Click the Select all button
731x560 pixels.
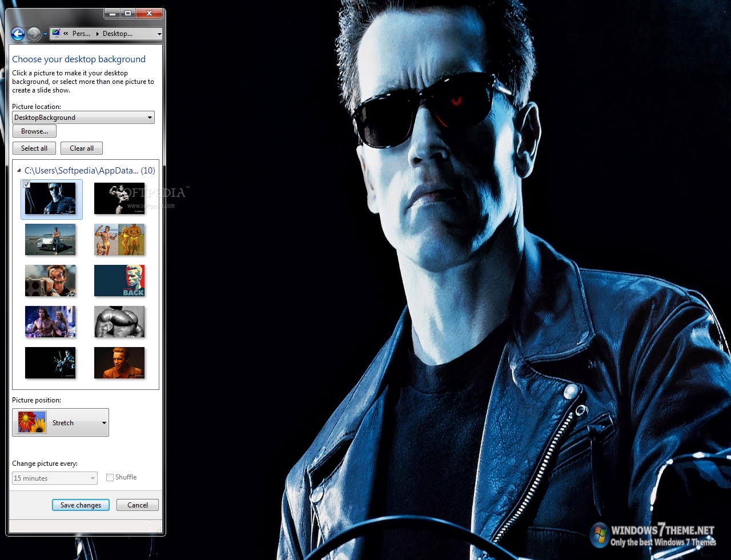[34, 148]
